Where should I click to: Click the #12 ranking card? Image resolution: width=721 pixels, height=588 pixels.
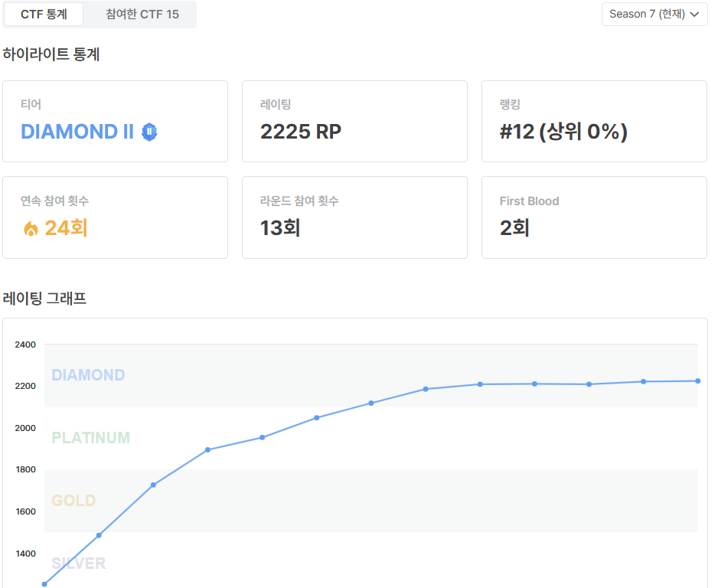[x=594, y=121]
